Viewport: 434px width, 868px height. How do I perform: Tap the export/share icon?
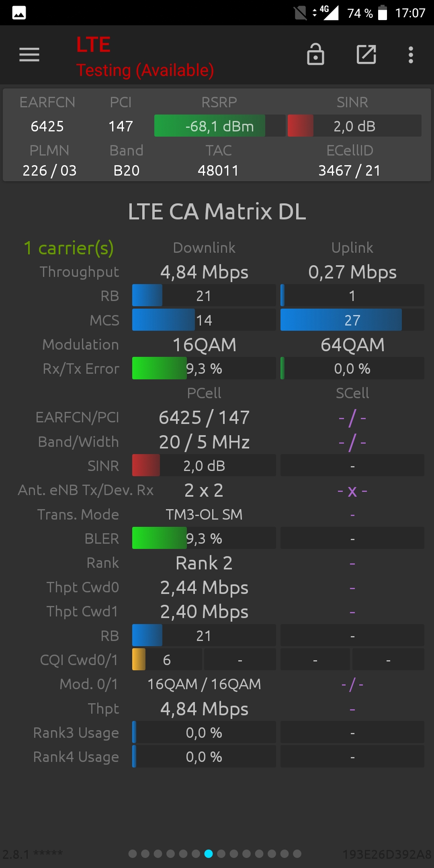(366, 54)
